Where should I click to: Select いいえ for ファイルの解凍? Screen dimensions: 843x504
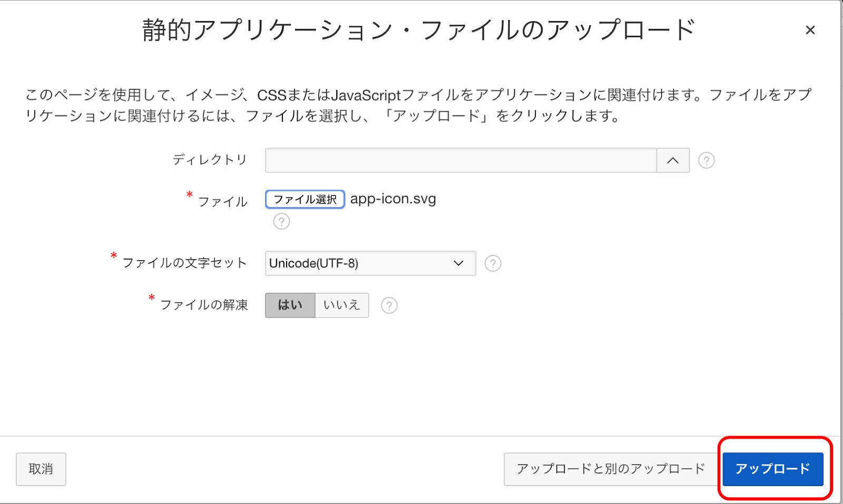pos(342,305)
